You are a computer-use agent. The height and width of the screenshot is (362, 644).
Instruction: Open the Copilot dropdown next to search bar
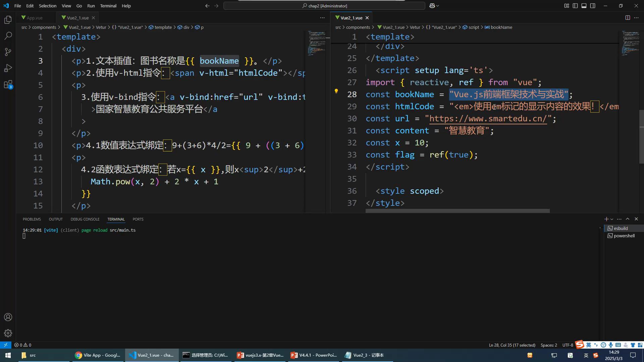[x=437, y=6]
